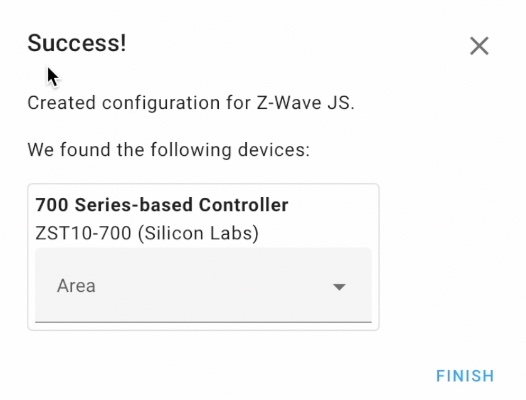
Task: Open the Area dropdown arrow
Action: point(339,287)
